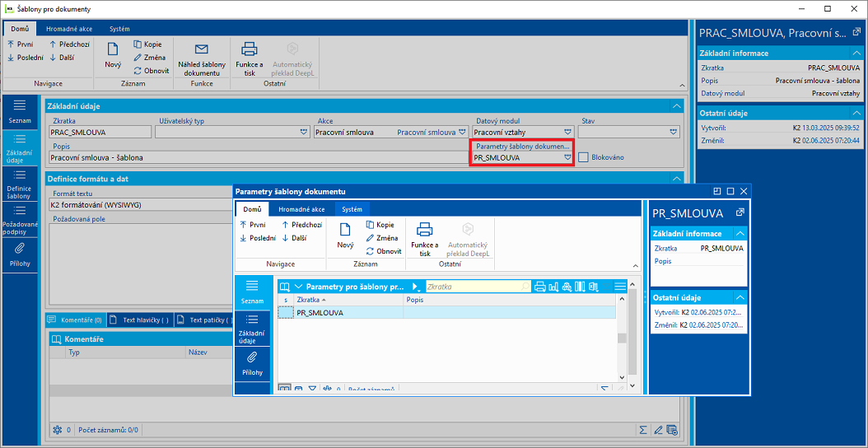Click Kopie in the main window ribbon

[147, 44]
